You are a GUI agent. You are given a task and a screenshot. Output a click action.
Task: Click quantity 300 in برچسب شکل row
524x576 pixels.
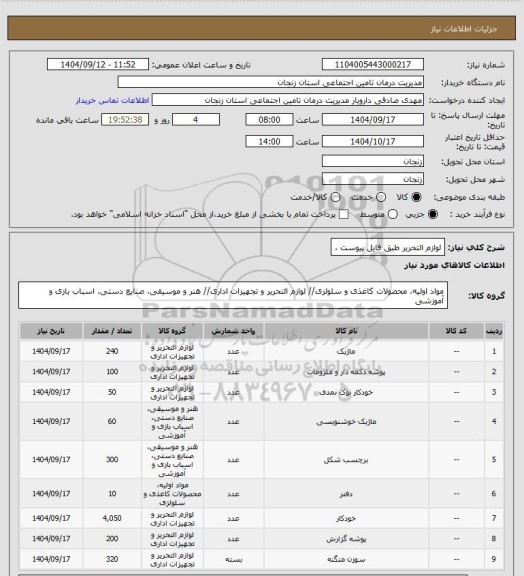coord(112,460)
